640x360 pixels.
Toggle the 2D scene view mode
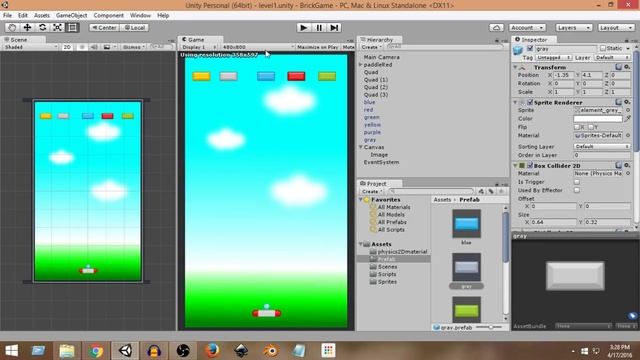click(x=67, y=47)
